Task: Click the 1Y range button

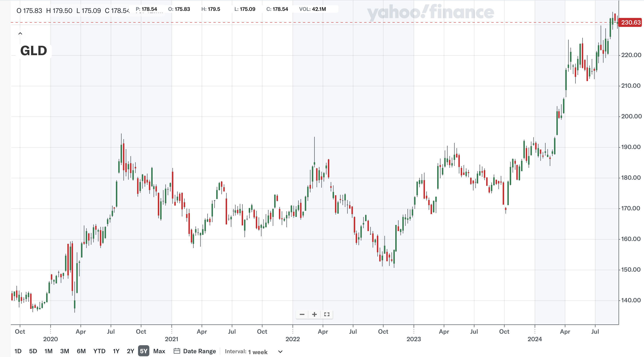Action: 116,351
